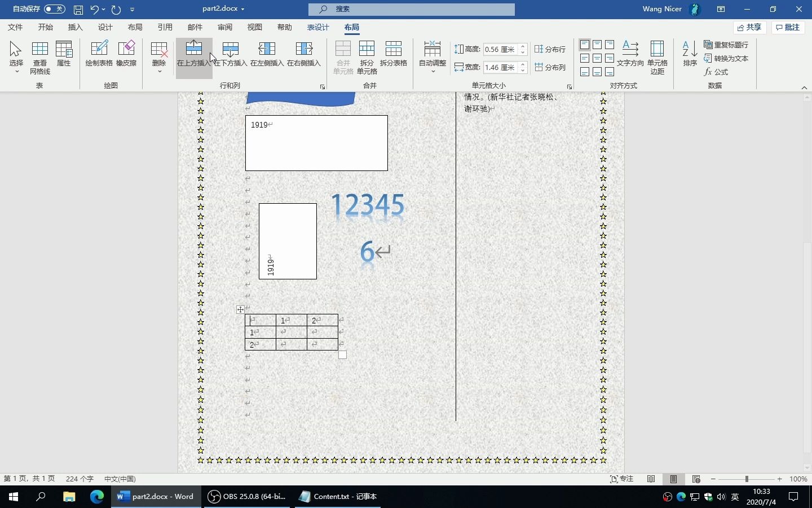Toggle 自动保存 autosave switch on
This screenshot has height=508, width=812.
point(55,9)
